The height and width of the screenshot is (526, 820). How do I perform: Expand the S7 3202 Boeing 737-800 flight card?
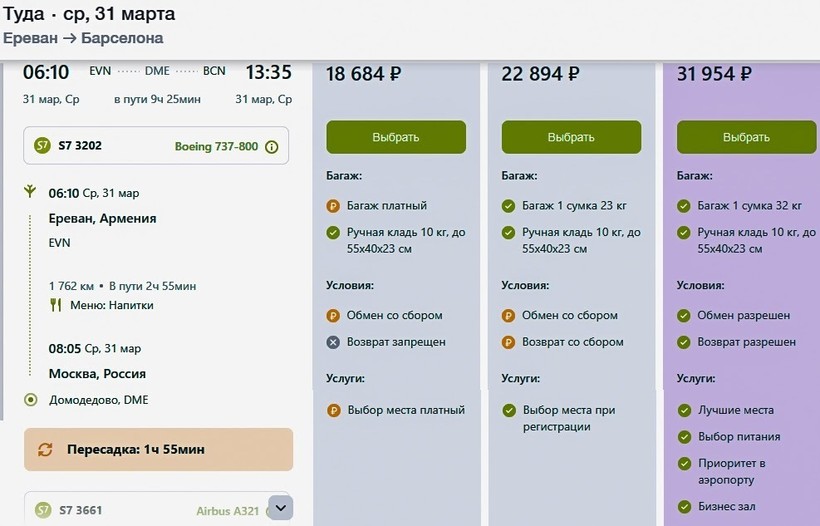coord(155,146)
